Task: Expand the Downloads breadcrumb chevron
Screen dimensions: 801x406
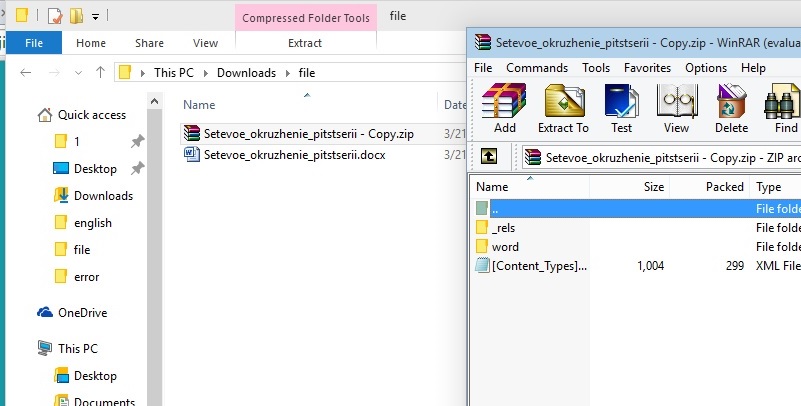Action: point(288,73)
